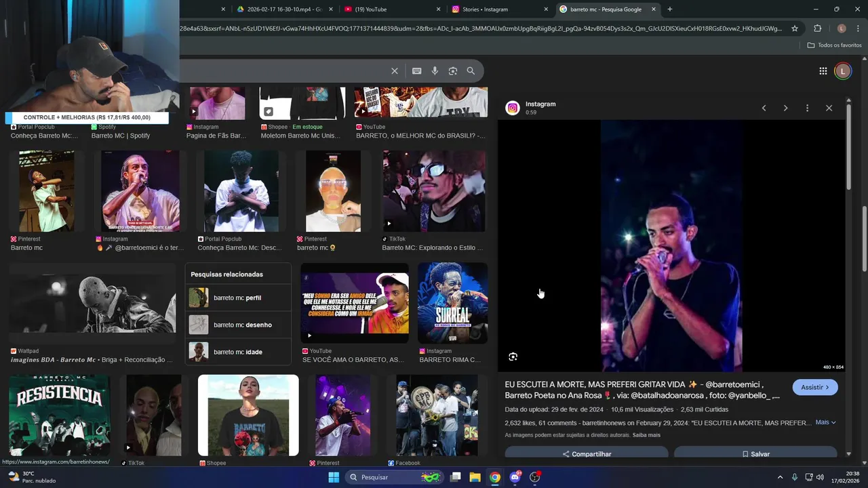Switch to the (19) YouTube tab
This screenshot has height=488, width=868.
click(x=392, y=9)
